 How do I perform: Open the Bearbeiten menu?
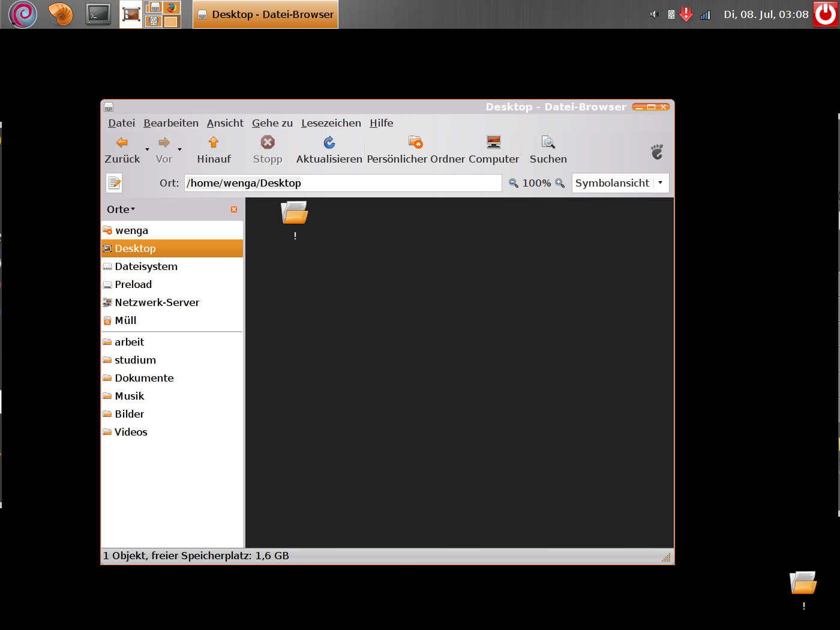coord(171,123)
